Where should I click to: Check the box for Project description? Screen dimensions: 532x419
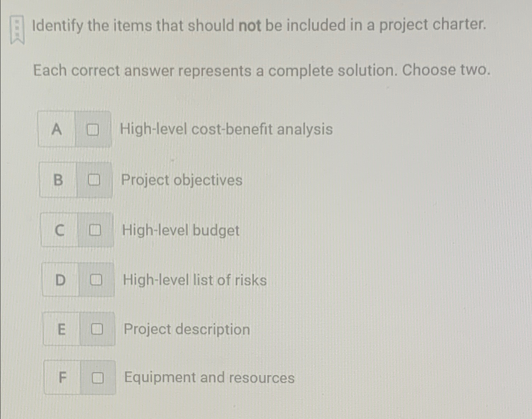pos(98,329)
